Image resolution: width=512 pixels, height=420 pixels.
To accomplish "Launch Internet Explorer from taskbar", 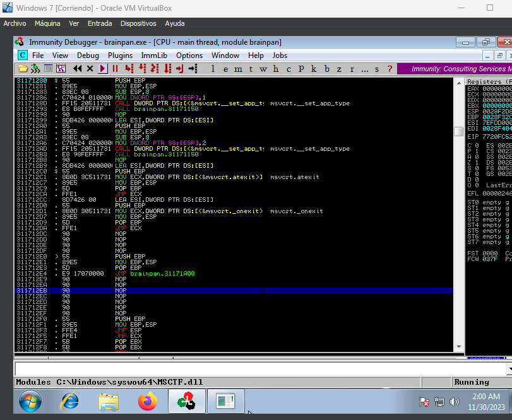I will (x=69, y=401).
